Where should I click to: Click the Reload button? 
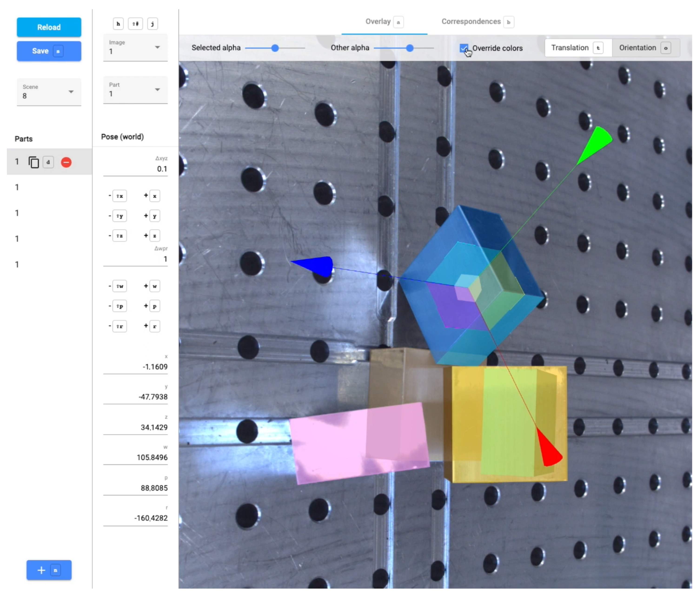49,27
